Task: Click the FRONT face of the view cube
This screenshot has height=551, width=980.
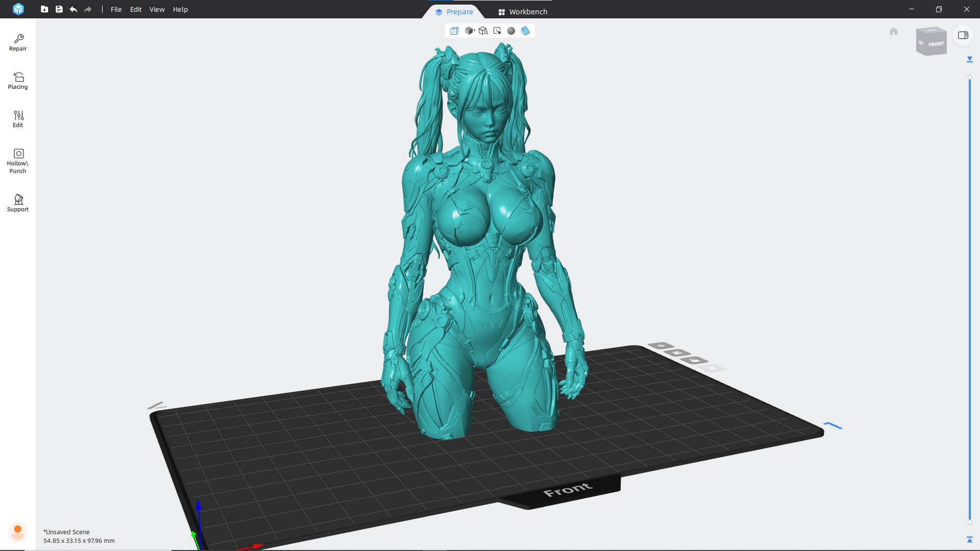Action: 936,44
